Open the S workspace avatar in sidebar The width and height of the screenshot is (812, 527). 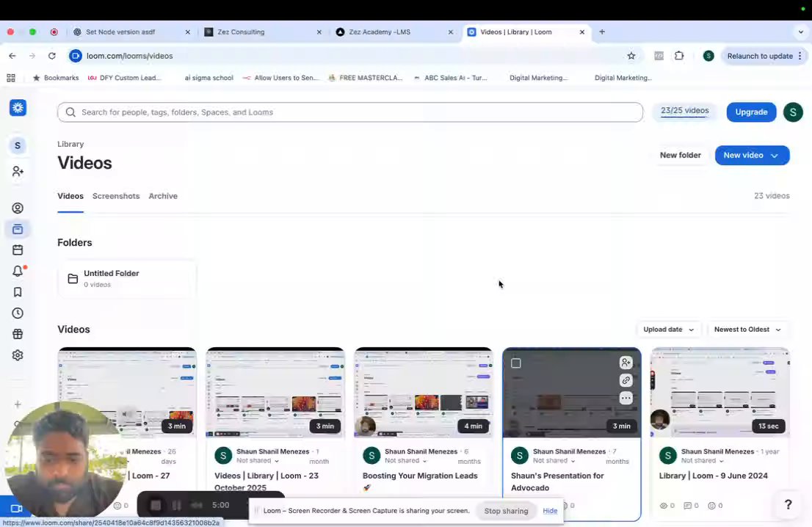click(18, 146)
